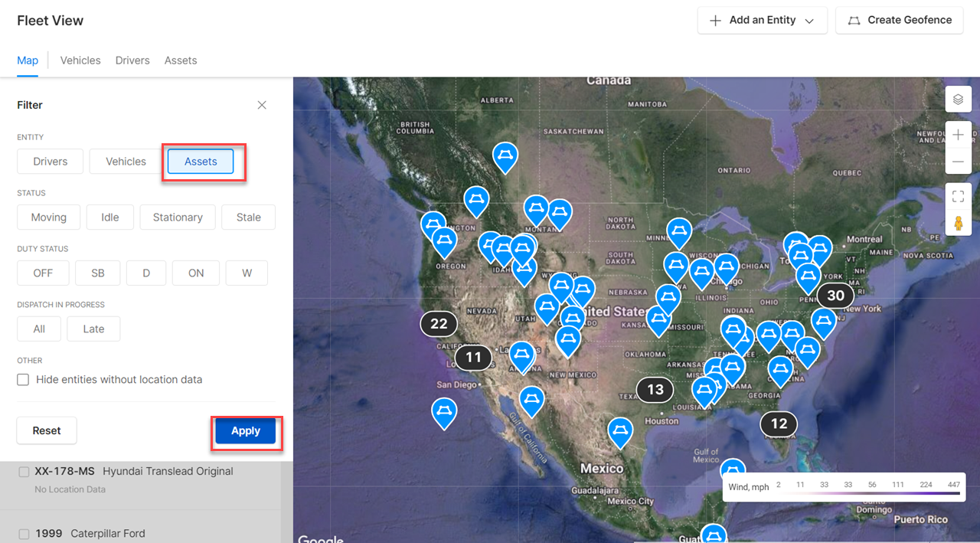Toggle the OFF duty status filter
Screen dimensions: 980x543
pos(44,273)
